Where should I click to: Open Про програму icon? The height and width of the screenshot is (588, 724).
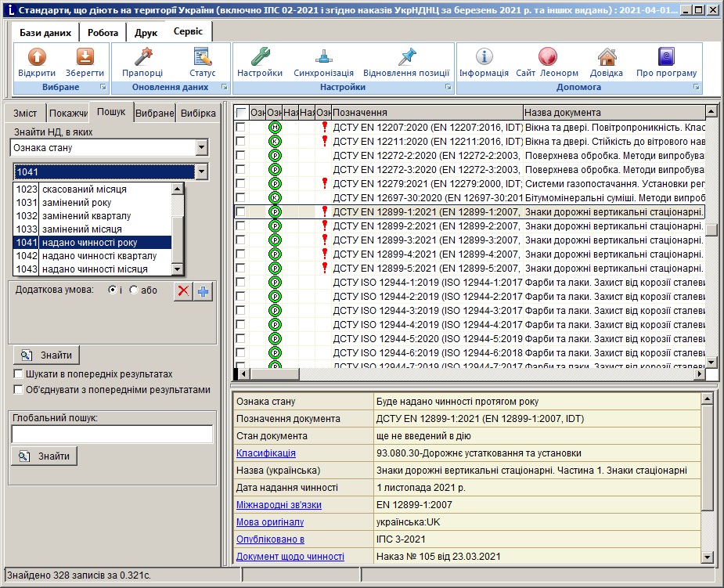pyautogui.click(x=666, y=57)
